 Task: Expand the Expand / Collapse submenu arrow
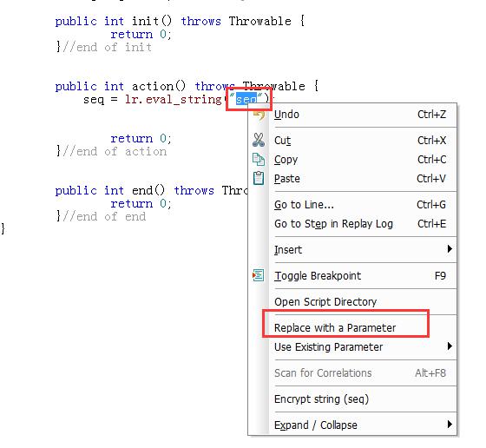[450, 425]
